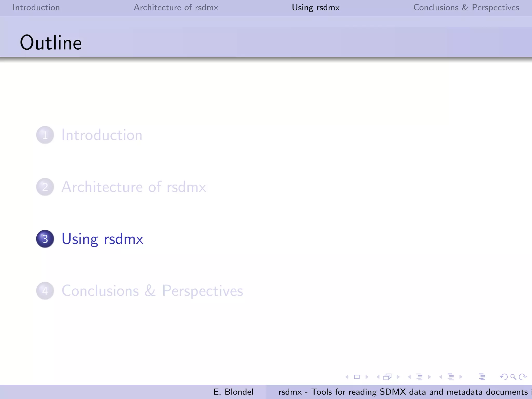Click the numbered ball 2 bullet
This screenshot has width=532, height=399.
pyautogui.click(x=45, y=187)
